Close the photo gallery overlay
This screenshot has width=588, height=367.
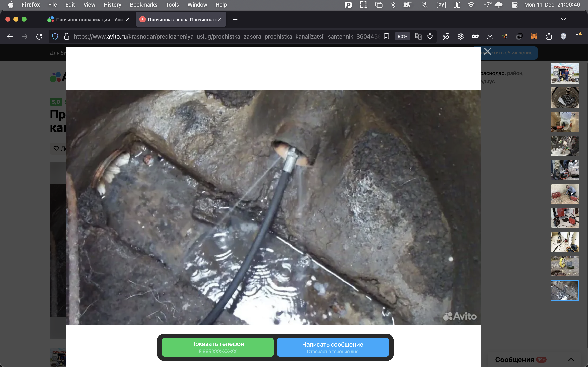[x=487, y=51]
